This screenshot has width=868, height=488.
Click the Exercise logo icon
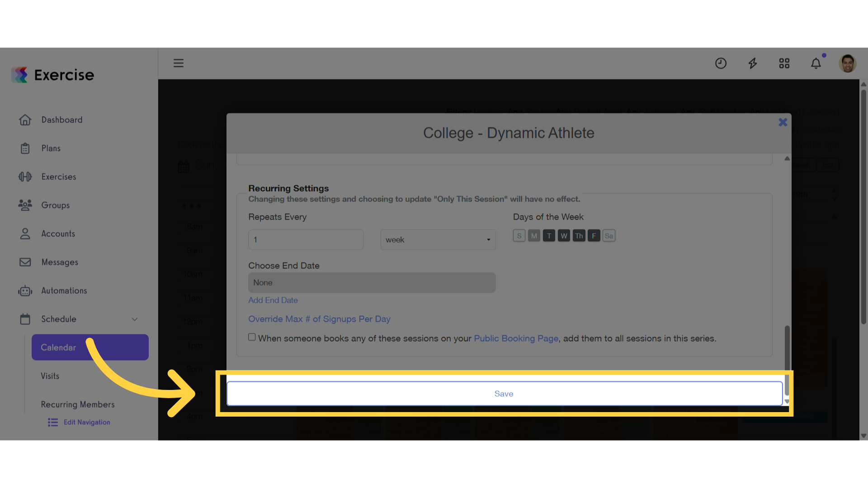click(x=19, y=75)
